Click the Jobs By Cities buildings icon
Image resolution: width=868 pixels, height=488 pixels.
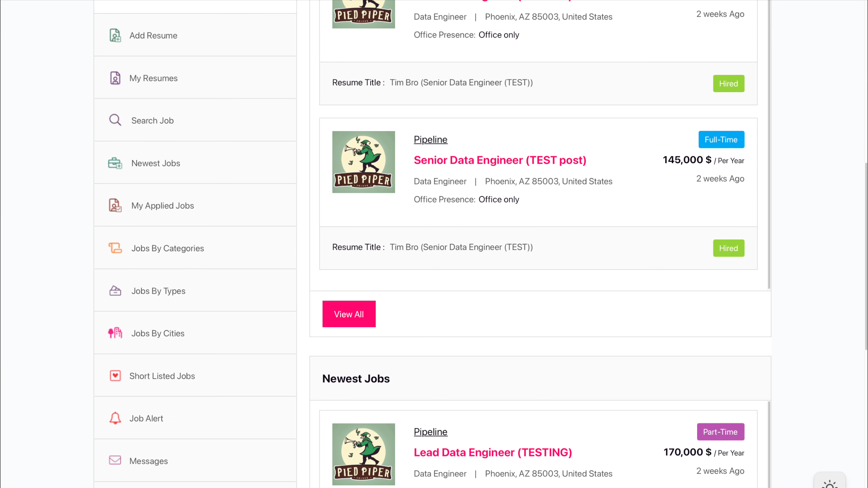pyautogui.click(x=115, y=333)
